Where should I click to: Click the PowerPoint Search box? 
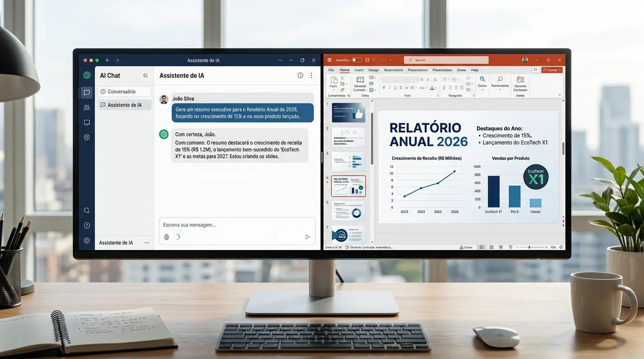(x=446, y=60)
